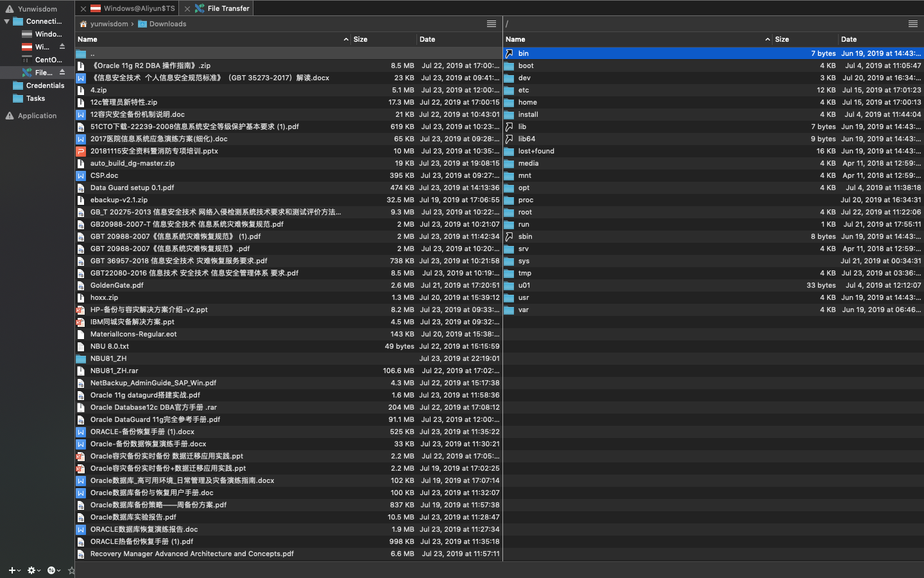Sort left pane by Size column
This screenshot has width=924, height=578.
[384, 39]
